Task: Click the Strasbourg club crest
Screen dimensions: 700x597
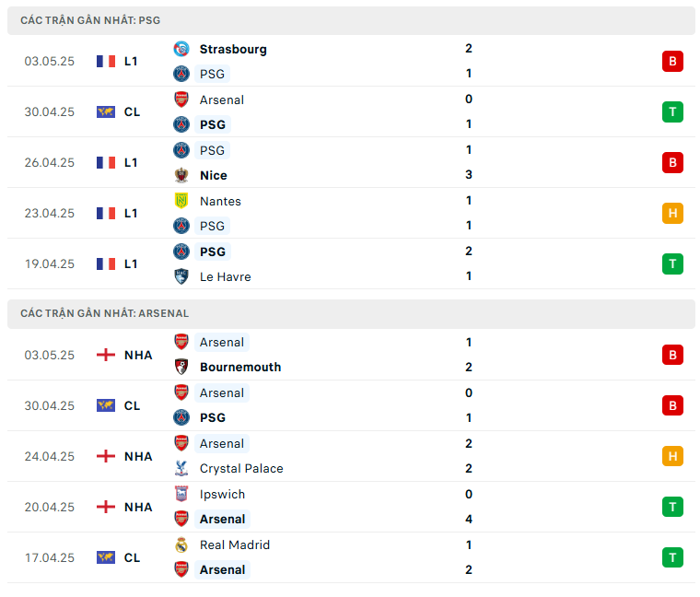Action: click(x=181, y=49)
